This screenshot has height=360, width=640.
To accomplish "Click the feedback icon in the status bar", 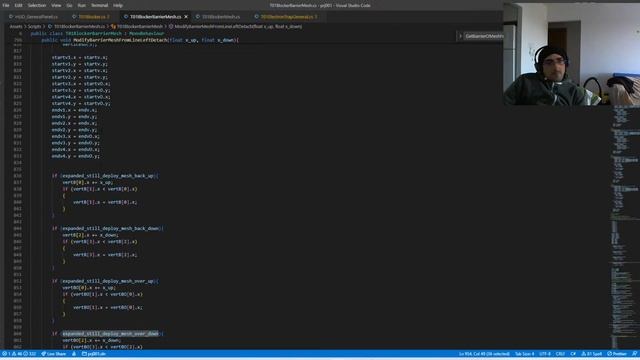I will pyautogui.click(x=634, y=354).
